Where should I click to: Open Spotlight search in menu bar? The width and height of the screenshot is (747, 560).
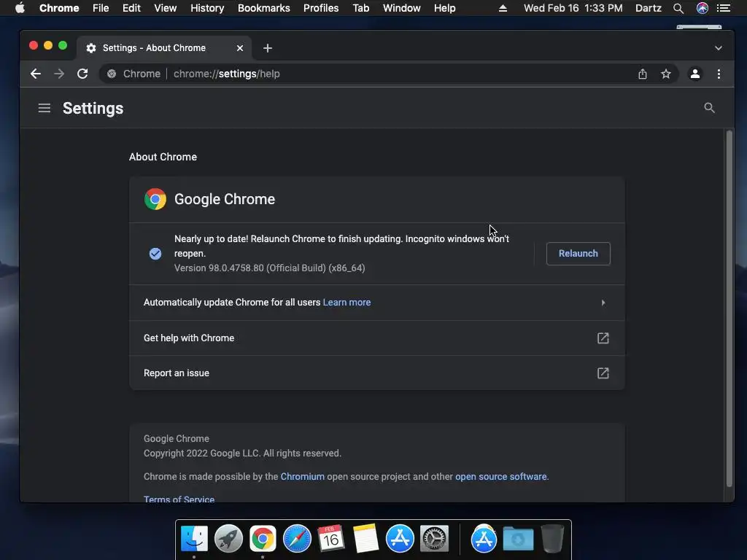(678, 8)
